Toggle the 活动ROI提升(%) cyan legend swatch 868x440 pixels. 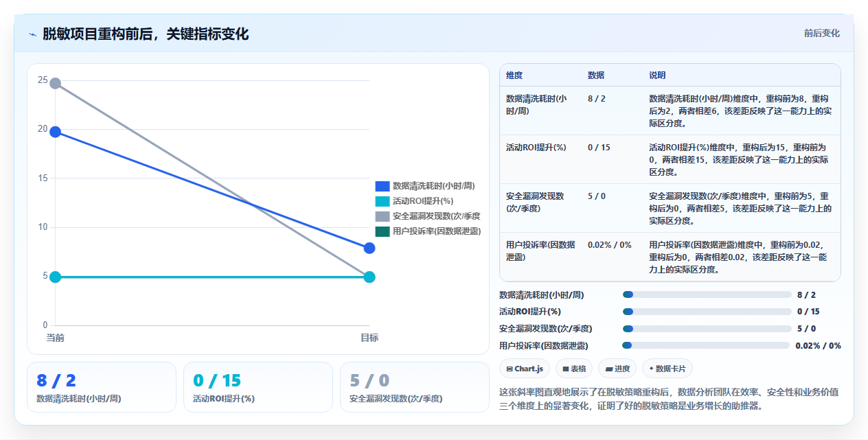382,201
